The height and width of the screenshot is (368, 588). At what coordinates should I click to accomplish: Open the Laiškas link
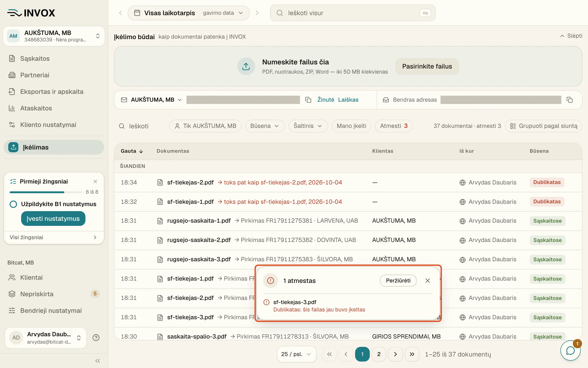click(348, 100)
